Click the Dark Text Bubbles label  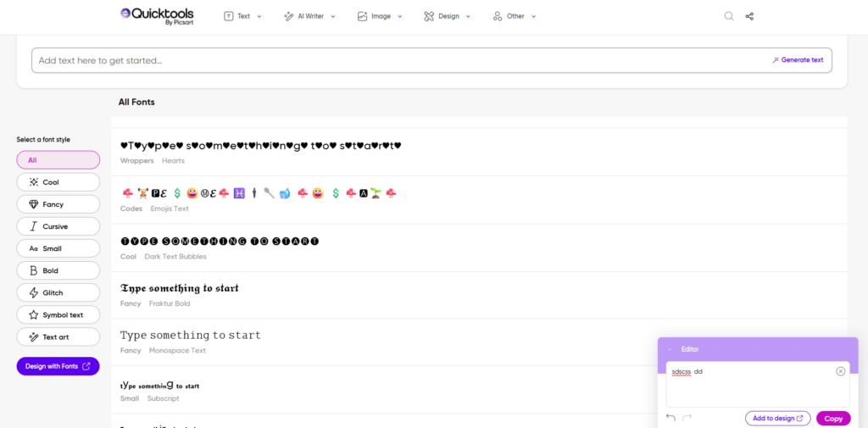click(x=175, y=256)
